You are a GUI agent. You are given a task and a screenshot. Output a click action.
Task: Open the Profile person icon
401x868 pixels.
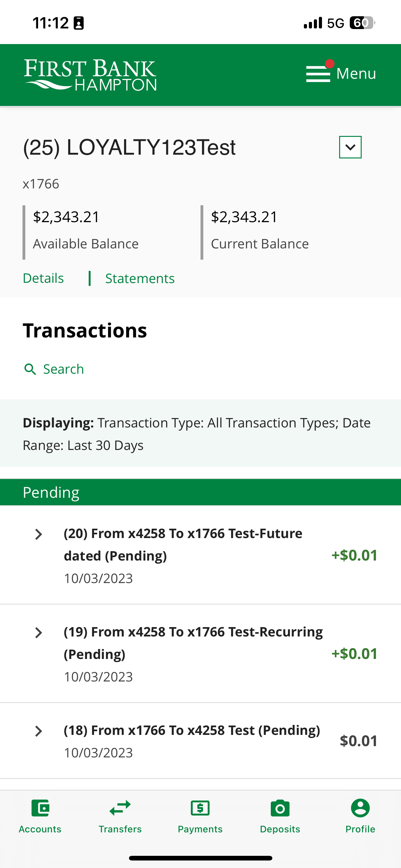360,808
